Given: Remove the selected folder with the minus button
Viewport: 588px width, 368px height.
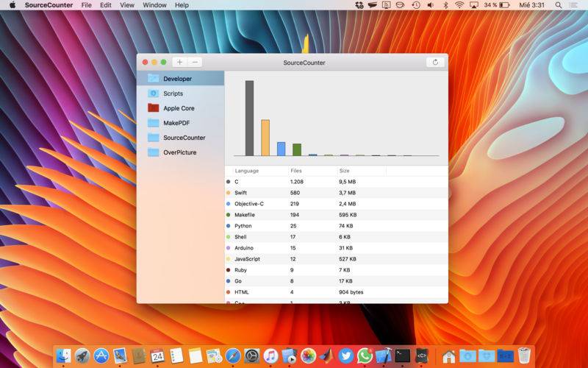Looking at the screenshot, I should [x=195, y=63].
